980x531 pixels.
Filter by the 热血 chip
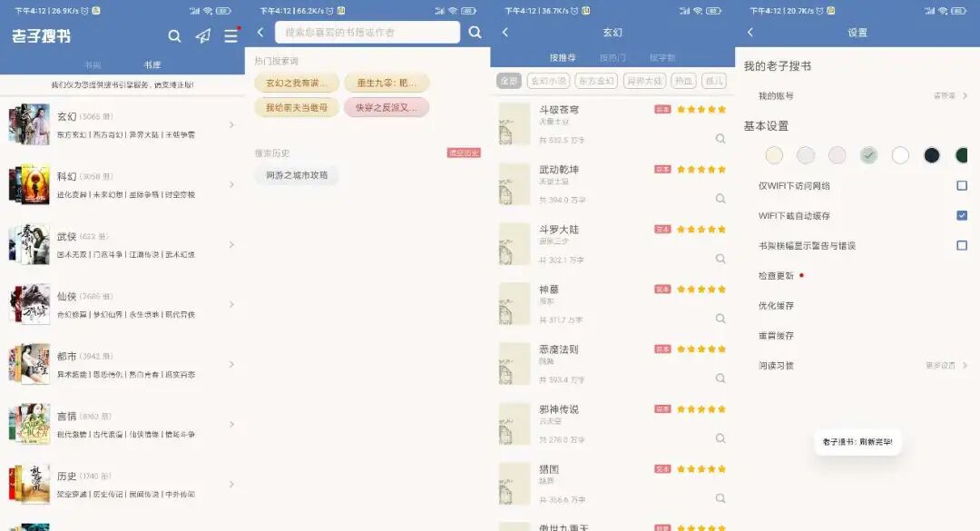click(x=684, y=81)
